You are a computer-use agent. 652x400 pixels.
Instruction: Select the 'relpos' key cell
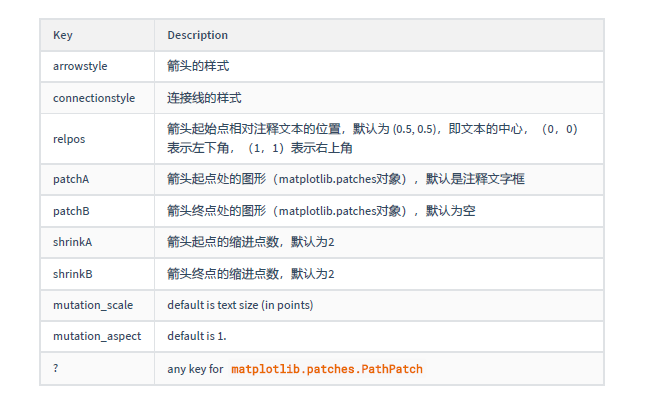coord(97,139)
